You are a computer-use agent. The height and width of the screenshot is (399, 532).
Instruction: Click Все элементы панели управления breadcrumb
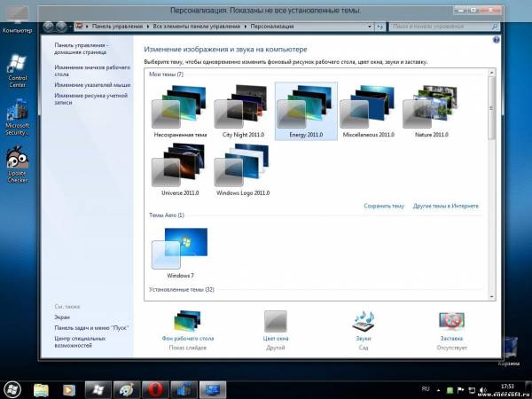(x=197, y=27)
